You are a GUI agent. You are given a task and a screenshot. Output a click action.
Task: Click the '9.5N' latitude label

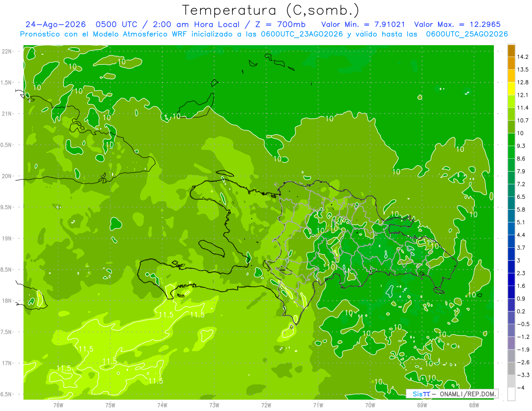click(x=6, y=207)
